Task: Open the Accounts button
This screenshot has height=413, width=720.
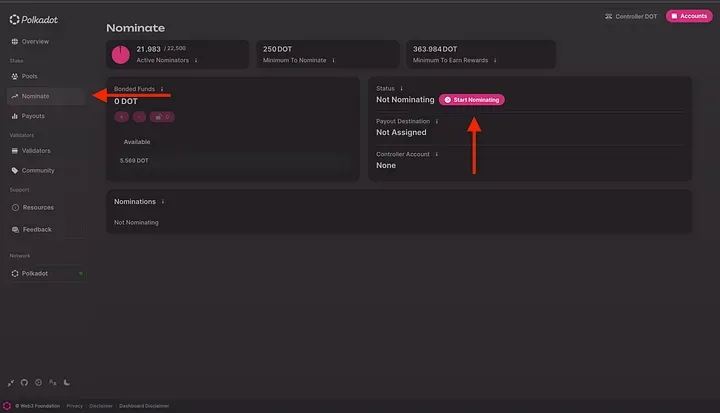Action: coord(689,16)
